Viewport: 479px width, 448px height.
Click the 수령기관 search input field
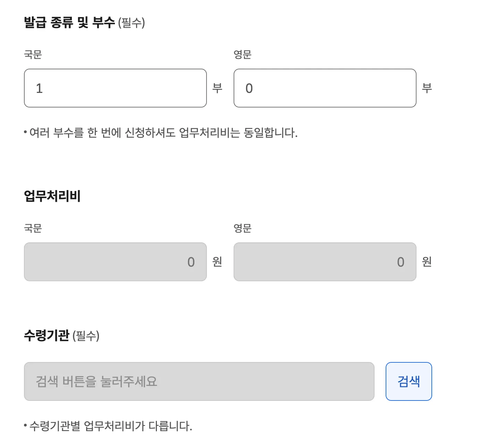point(198,381)
